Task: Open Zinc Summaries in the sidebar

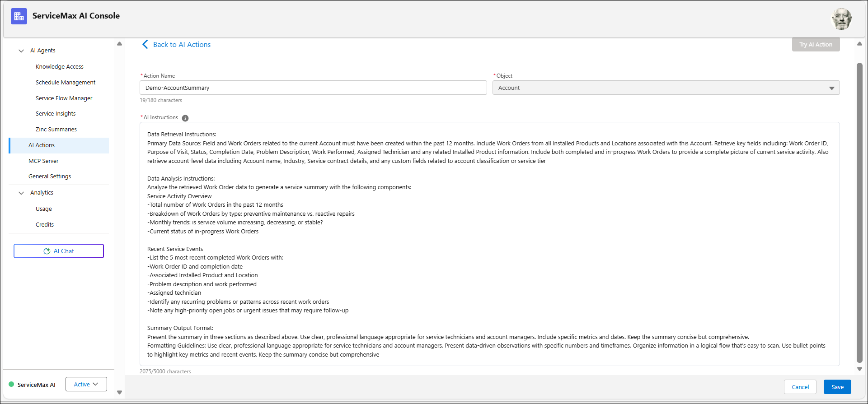Action: pos(56,130)
